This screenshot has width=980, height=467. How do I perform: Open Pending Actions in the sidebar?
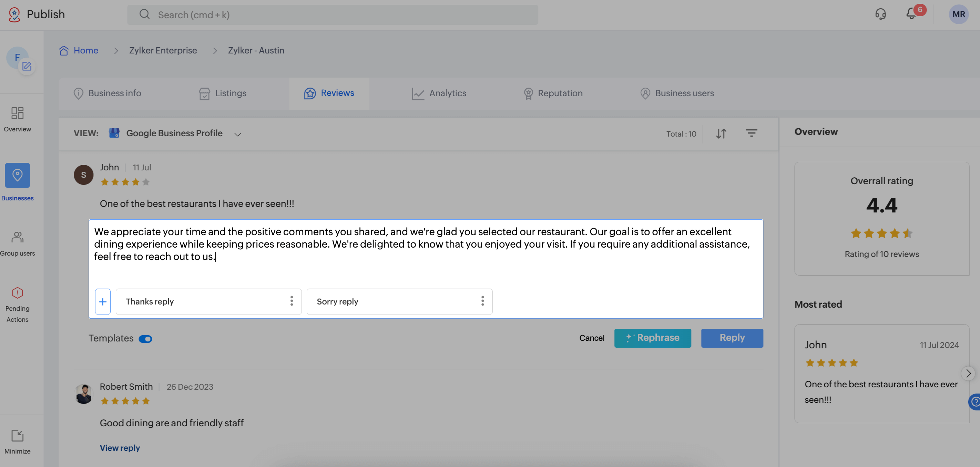18,305
